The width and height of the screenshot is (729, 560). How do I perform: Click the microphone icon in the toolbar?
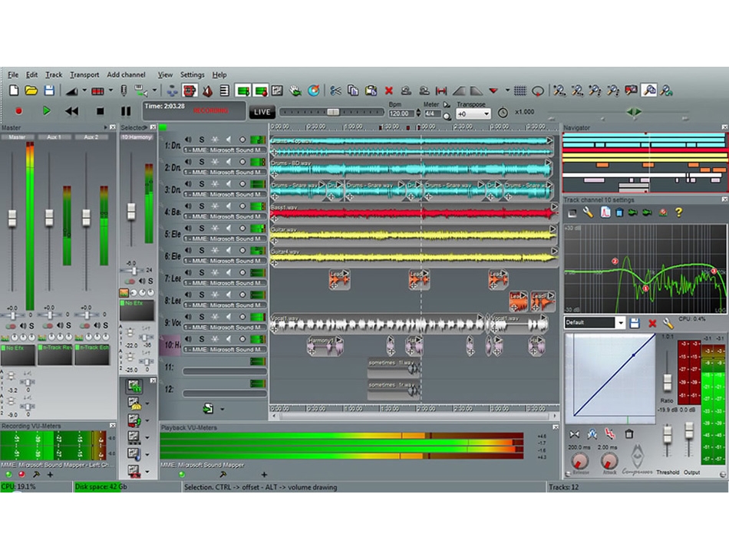click(124, 91)
